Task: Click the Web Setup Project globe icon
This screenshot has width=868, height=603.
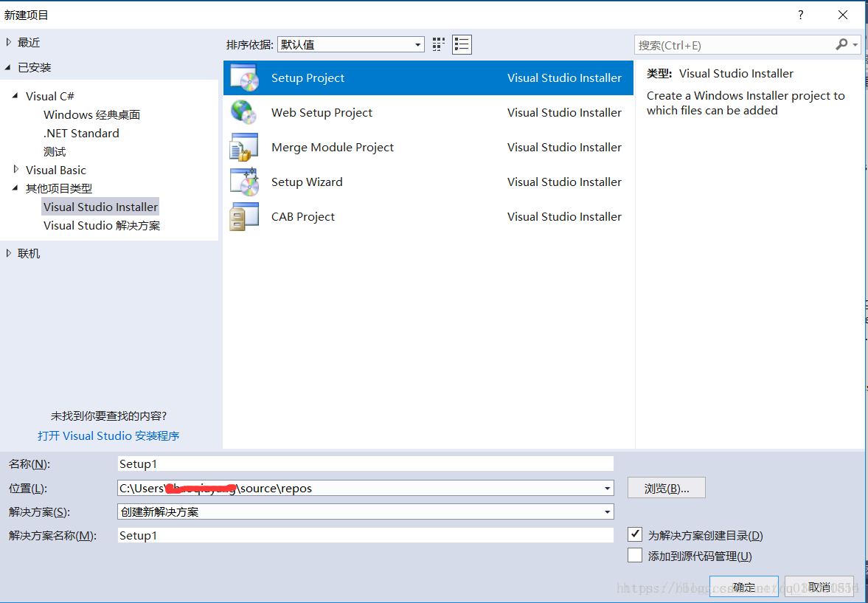Action: click(244, 112)
